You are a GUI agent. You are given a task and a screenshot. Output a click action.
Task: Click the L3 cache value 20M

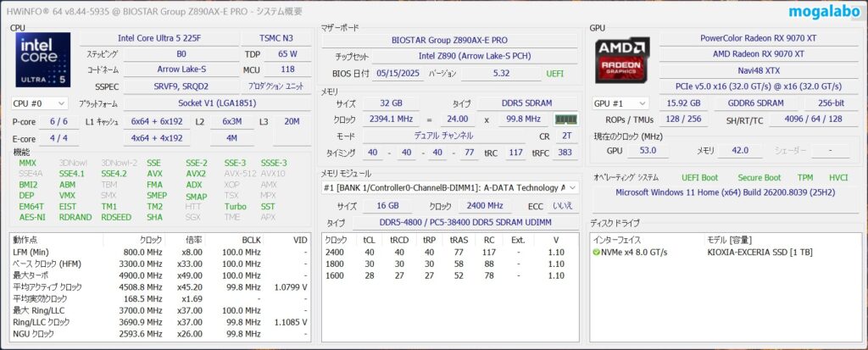coord(292,121)
